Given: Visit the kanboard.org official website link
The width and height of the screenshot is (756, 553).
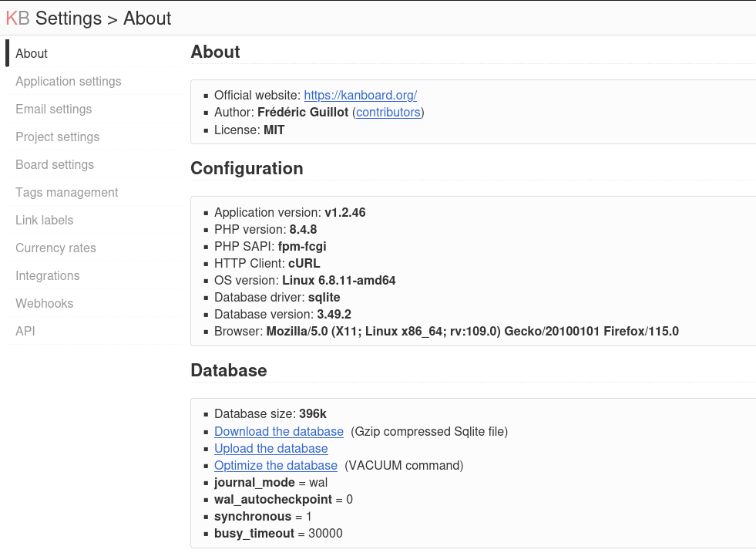Looking at the screenshot, I should 360,95.
